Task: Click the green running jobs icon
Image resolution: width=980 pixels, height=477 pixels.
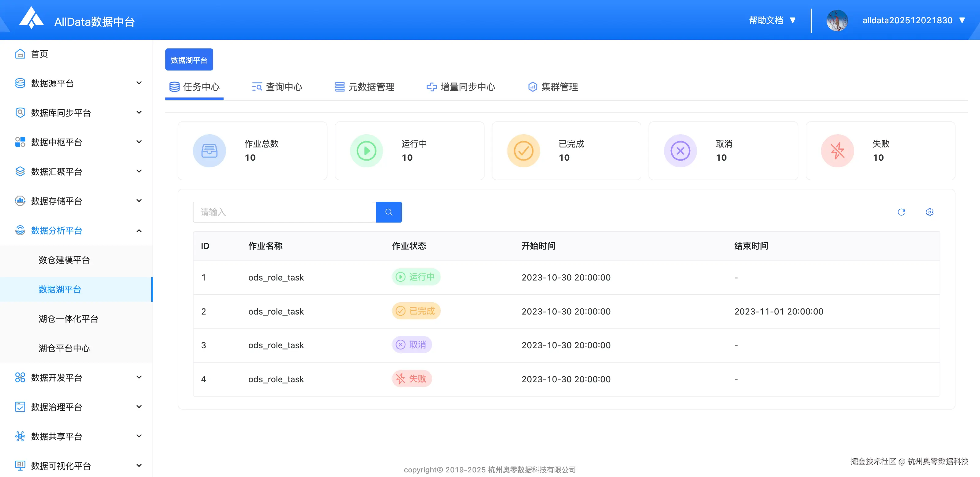Action: [366, 151]
